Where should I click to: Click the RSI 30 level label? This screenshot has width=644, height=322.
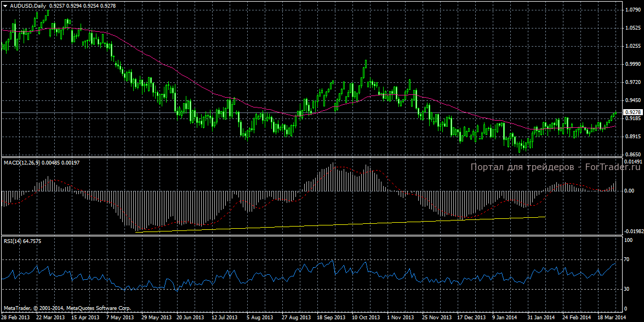(628, 288)
